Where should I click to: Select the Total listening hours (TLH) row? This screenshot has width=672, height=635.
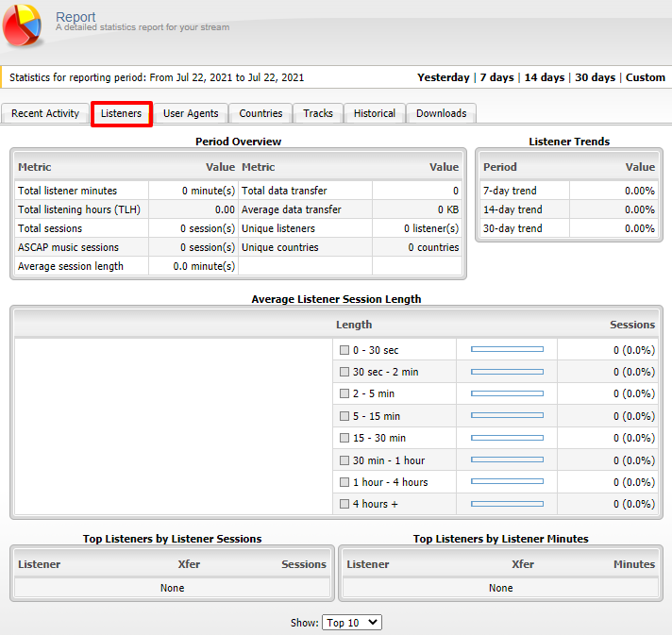point(126,209)
